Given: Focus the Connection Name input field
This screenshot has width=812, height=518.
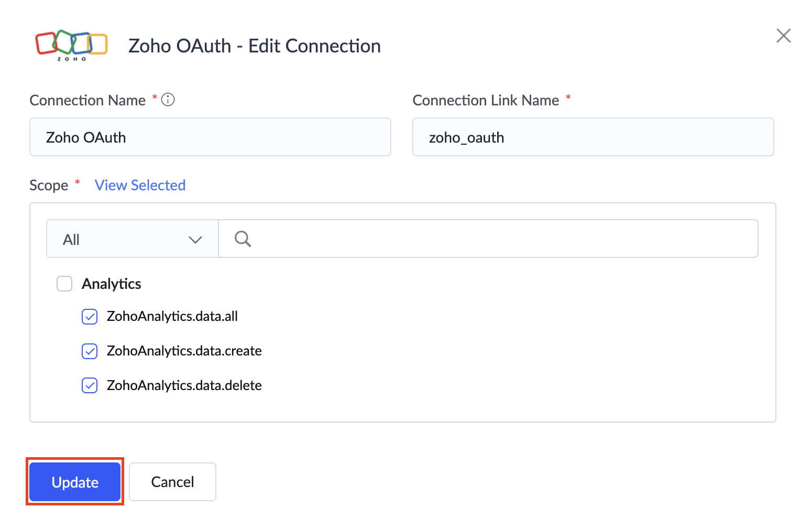Looking at the screenshot, I should [210, 137].
